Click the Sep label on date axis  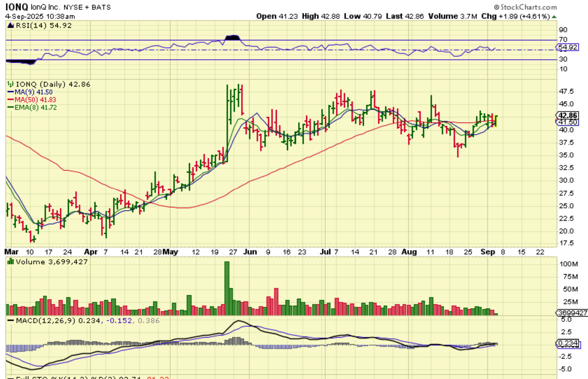pos(488,252)
